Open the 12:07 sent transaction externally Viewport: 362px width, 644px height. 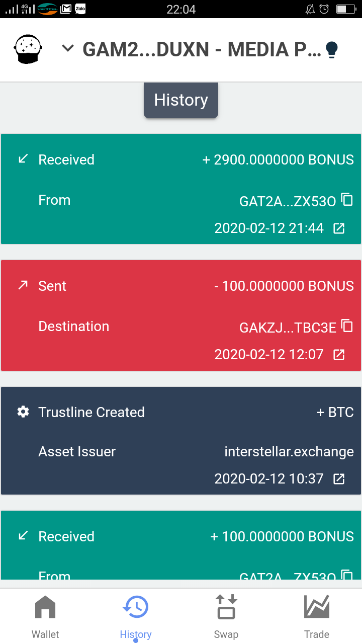pyautogui.click(x=339, y=355)
